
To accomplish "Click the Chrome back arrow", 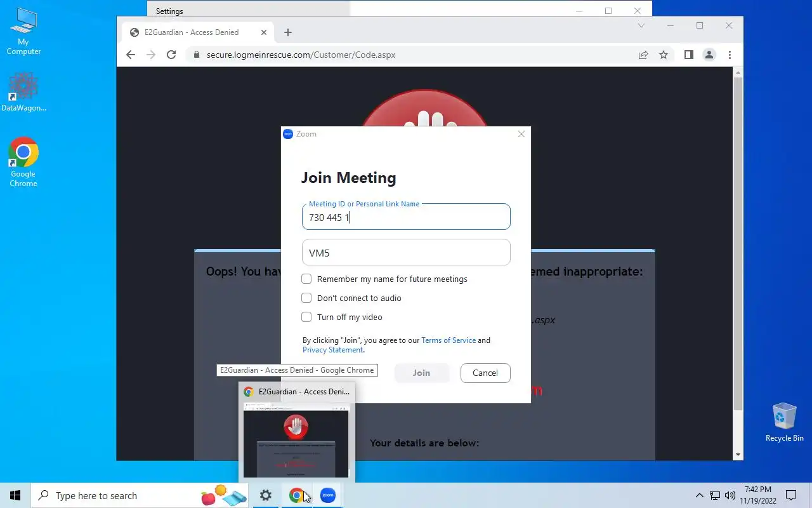I will [131, 55].
